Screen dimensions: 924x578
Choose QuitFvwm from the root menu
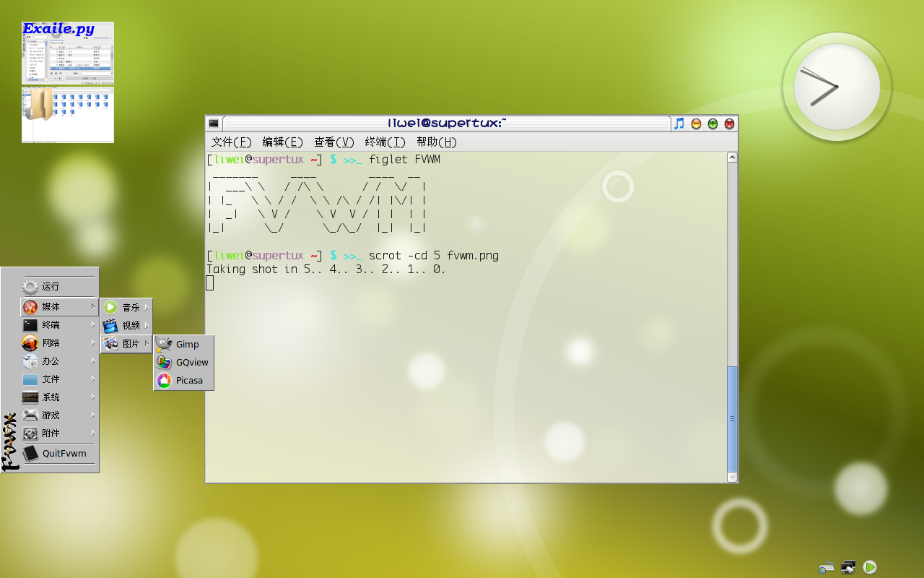click(60, 454)
